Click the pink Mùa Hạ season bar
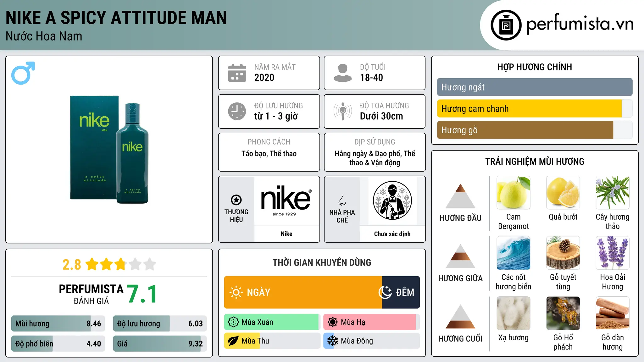This screenshot has width=644, height=362. click(x=371, y=322)
